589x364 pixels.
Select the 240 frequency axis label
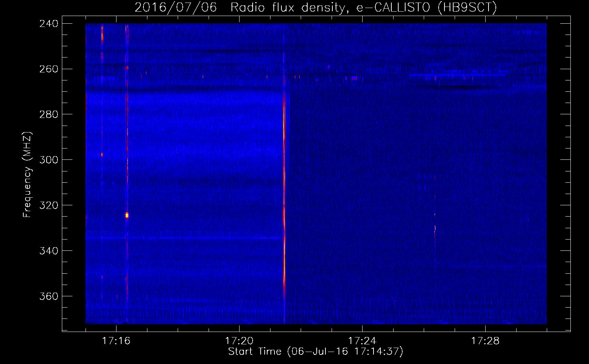pos(49,24)
